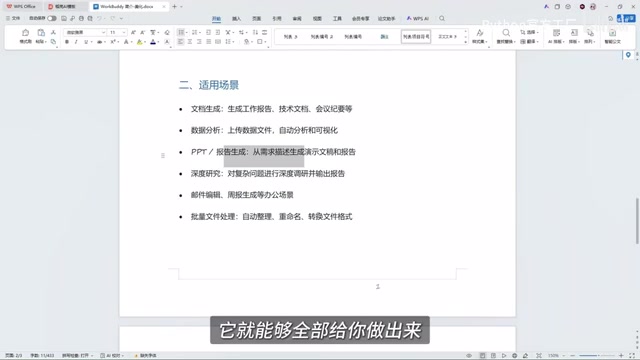Decrease font size with smaller A icon
The height and width of the screenshot is (360, 640).
142,32
